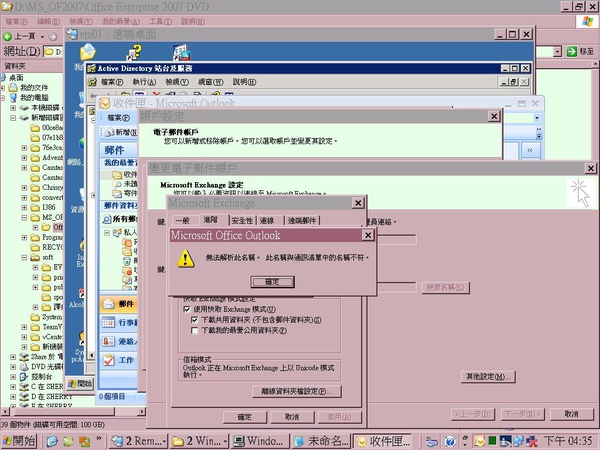600x450 pixels.
Task: Open the 2 Win... explorer taskbar group
Action: (x=199, y=441)
